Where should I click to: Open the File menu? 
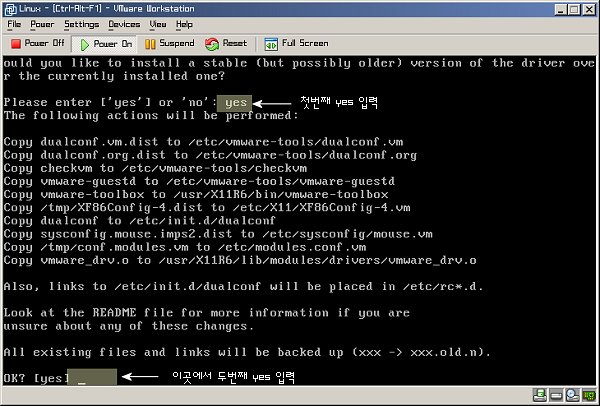point(14,24)
